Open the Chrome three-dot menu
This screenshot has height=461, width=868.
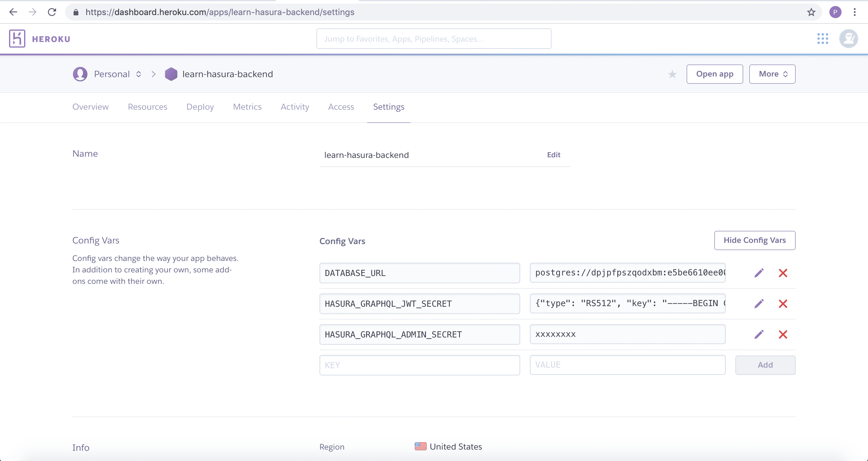click(854, 12)
